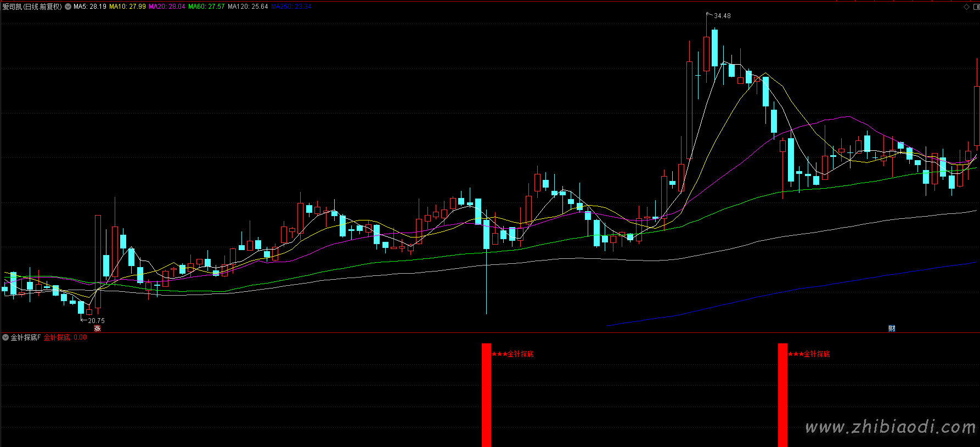Click the second red 金针探底 signal bar
980x447 pixels.
[x=782, y=395]
